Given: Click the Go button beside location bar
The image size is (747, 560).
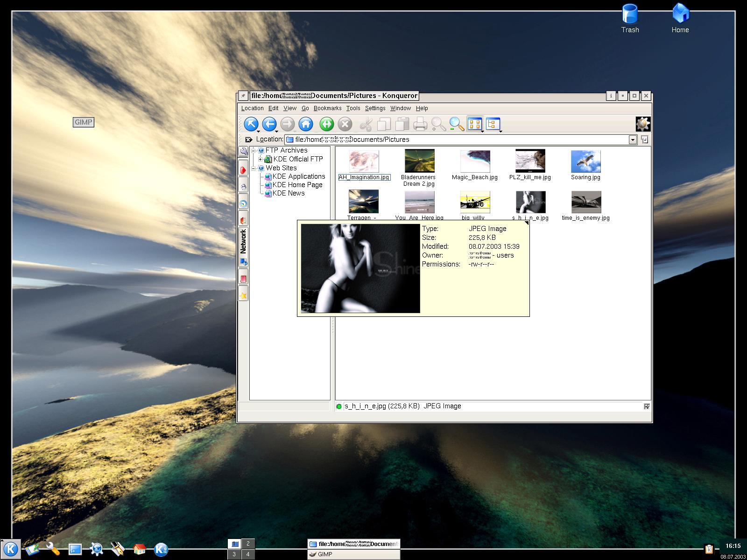Looking at the screenshot, I should (x=645, y=140).
